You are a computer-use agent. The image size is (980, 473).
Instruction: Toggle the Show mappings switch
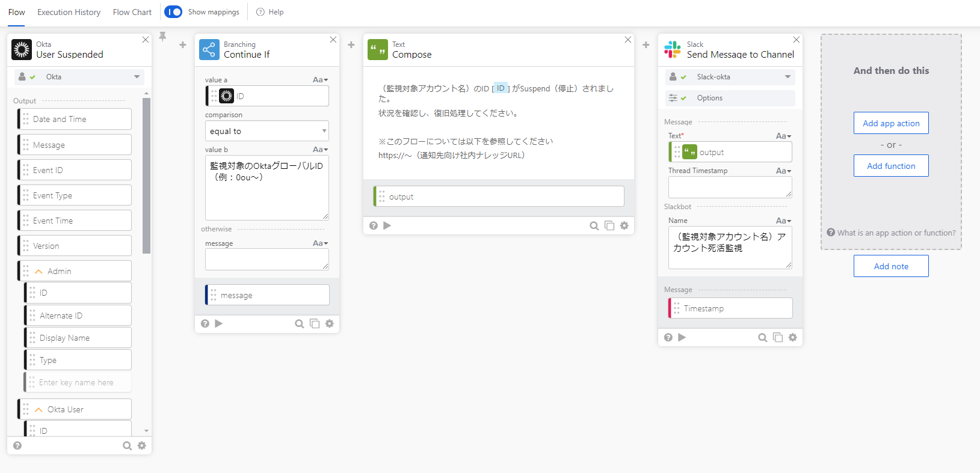coord(173,12)
